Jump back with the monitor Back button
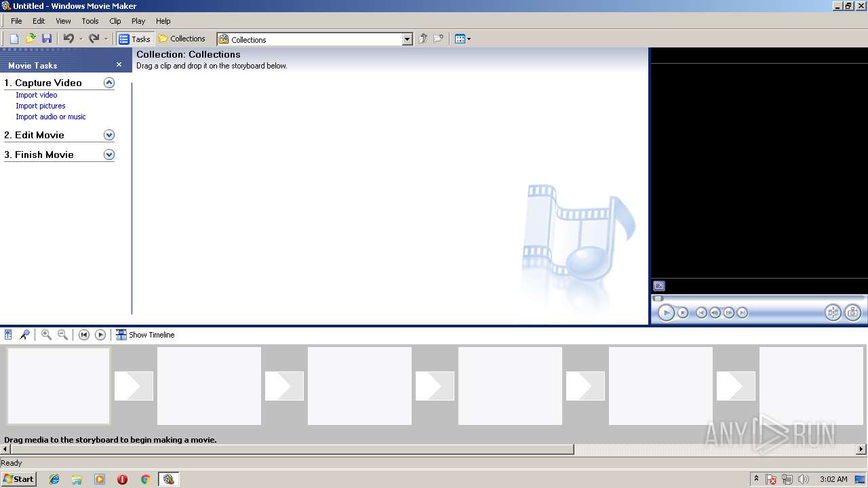The image size is (868, 488). point(702,312)
